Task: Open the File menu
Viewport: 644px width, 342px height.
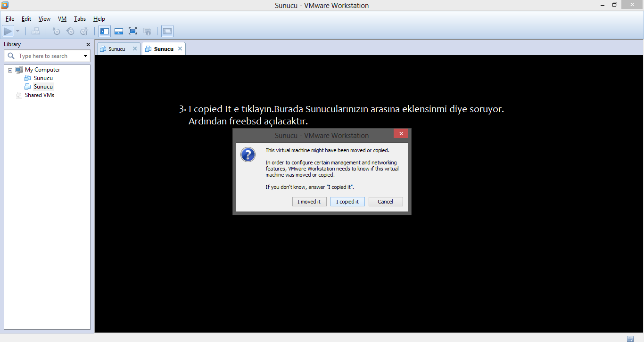Action: click(10, 19)
